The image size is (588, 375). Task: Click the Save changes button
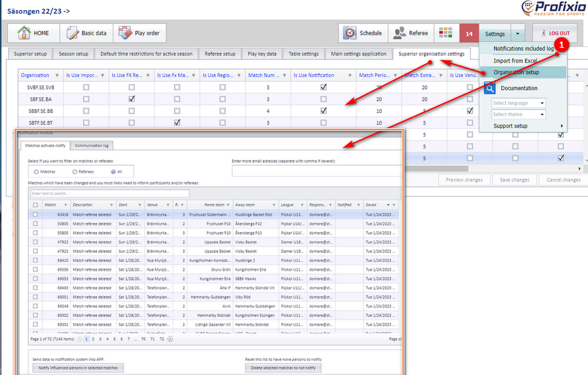[514, 180]
